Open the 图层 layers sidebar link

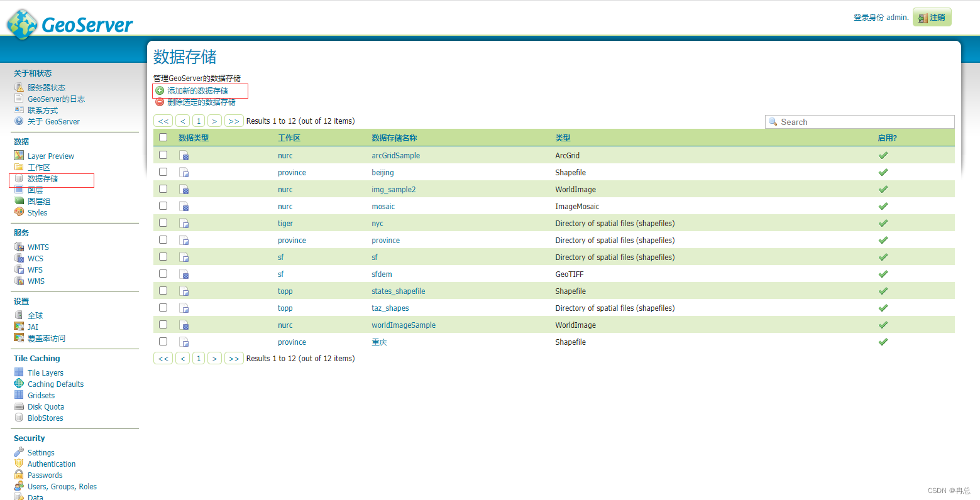35,190
